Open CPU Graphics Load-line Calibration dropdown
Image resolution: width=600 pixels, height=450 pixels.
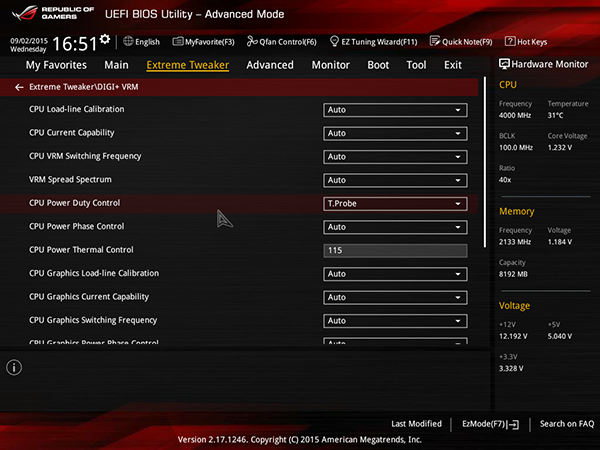pyautogui.click(x=395, y=274)
